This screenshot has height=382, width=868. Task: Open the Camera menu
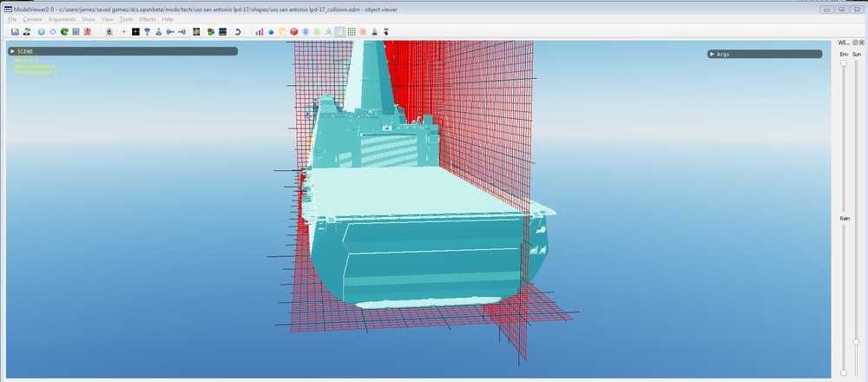[x=32, y=19]
